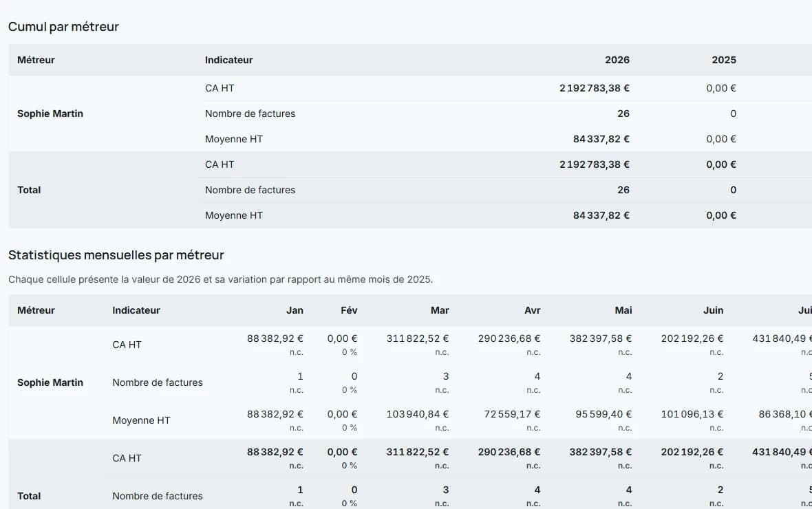Click the Total row 2025 Moyenne HT cumul value
This screenshot has height=509, width=812.
click(721, 215)
